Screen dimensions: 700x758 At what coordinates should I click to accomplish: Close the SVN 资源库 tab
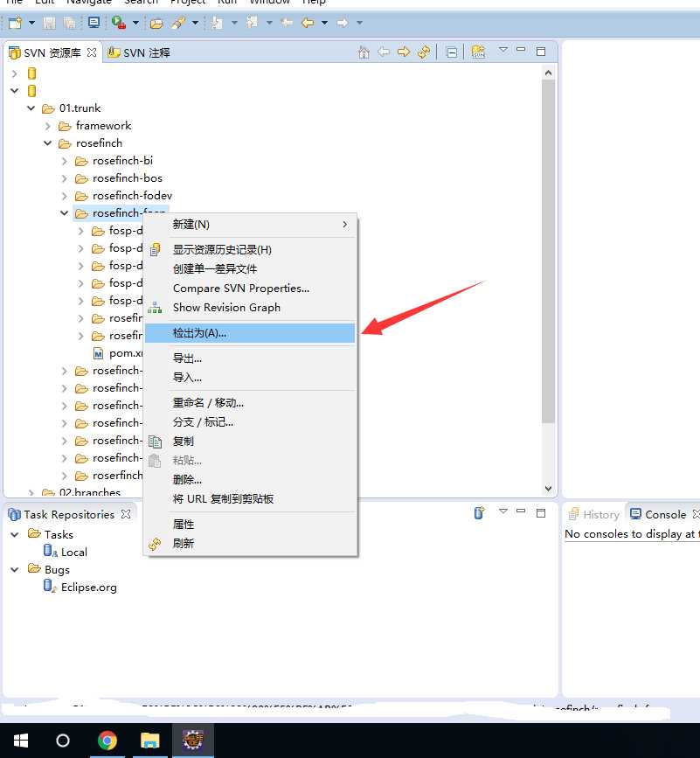92,52
